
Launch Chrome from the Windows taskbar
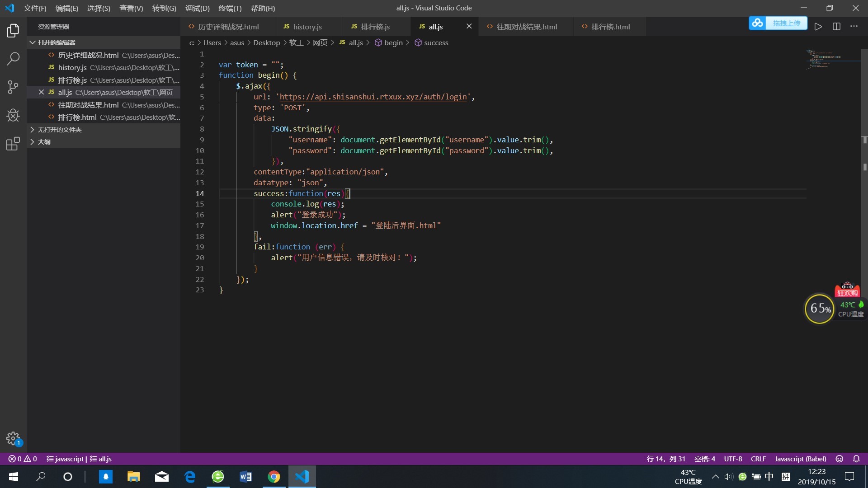pos(274,477)
